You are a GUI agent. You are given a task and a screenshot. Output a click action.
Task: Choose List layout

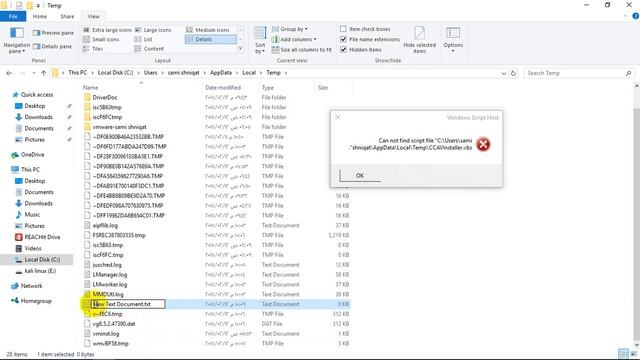(143, 39)
